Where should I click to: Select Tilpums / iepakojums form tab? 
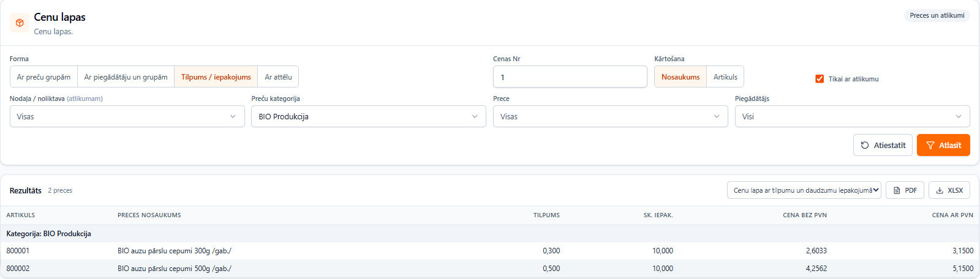(216, 77)
